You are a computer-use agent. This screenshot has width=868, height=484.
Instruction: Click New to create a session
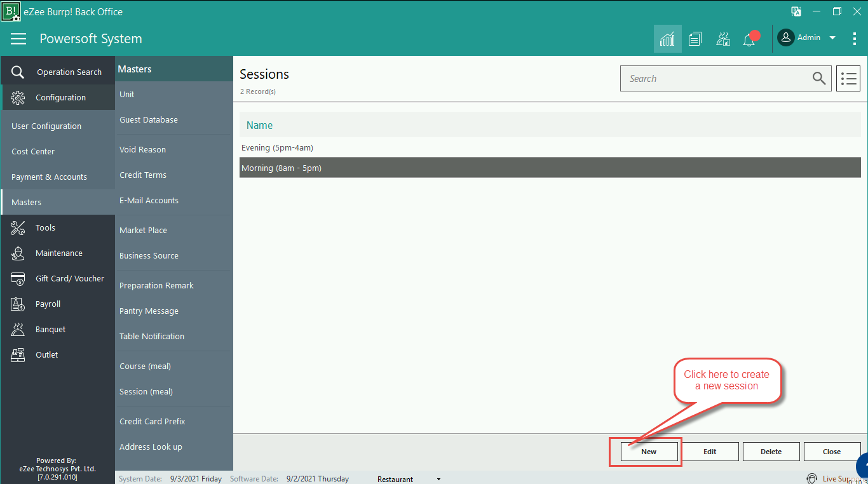click(649, 452)
